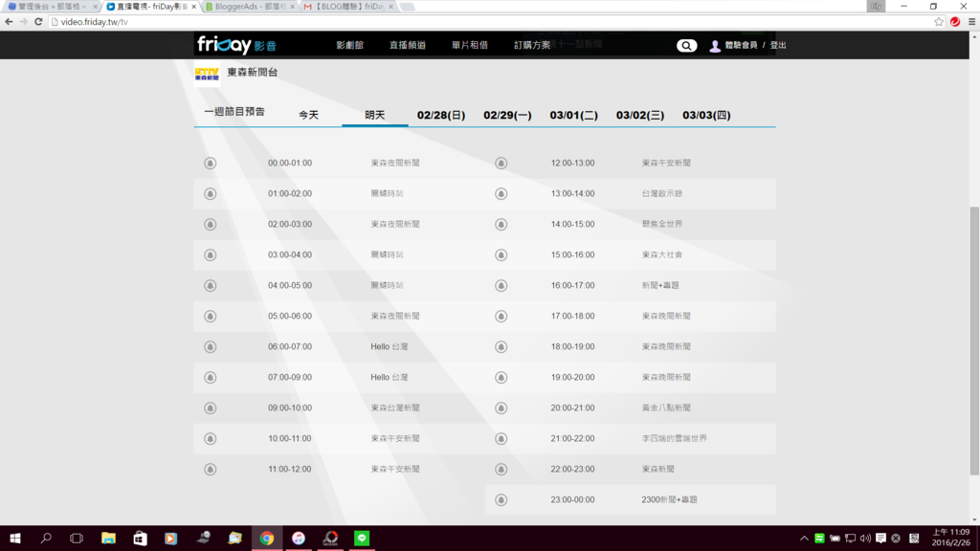Open 影劇館 in the top navigation
980x551 pixels.
coord(349,45)
